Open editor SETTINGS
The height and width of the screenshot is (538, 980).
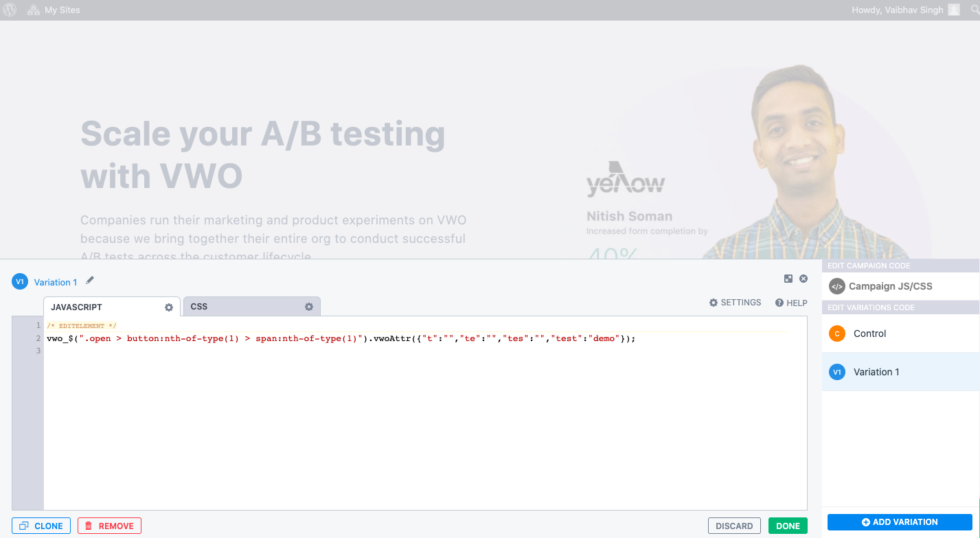[x=735, y=303]
